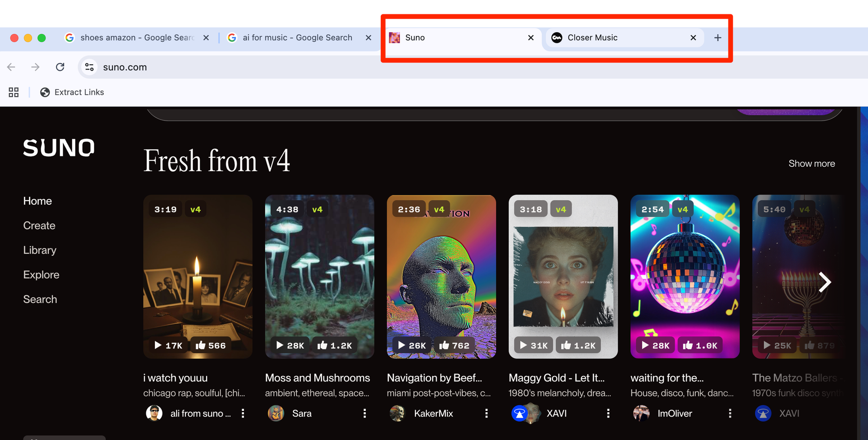Viewport: 868px width, 440px height.
Task: Navigate to Explore section
Action: [x=41, y=275]
